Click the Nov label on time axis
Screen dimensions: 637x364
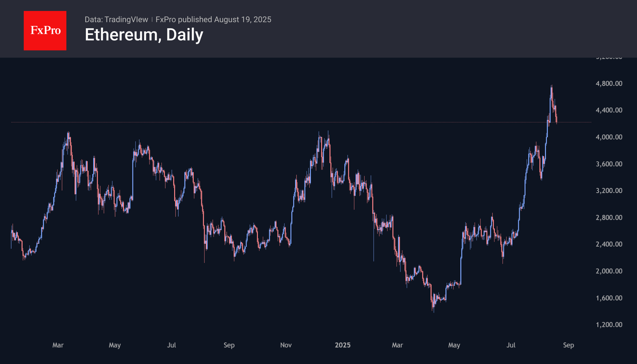pyautogui.click(x=286, y=345)
